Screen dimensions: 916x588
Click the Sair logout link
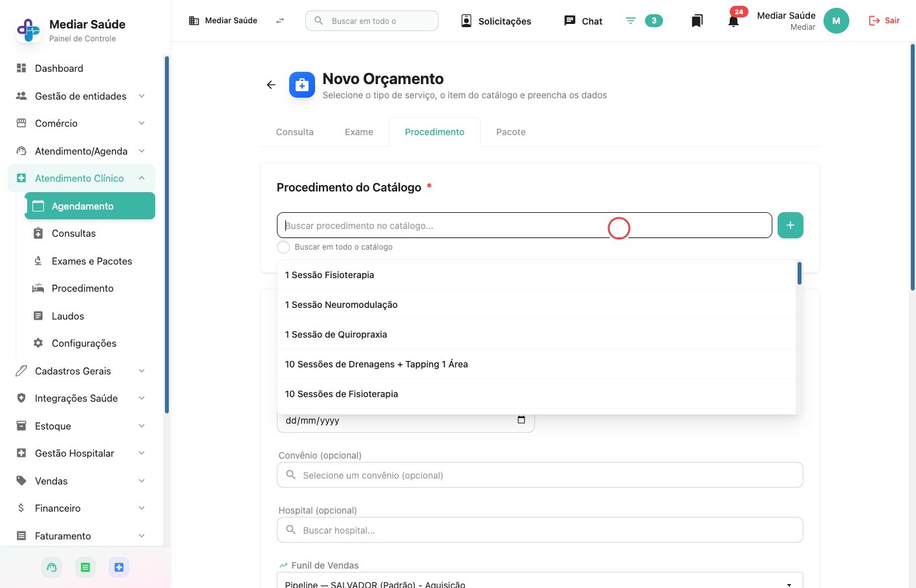(x=884, y=21)
